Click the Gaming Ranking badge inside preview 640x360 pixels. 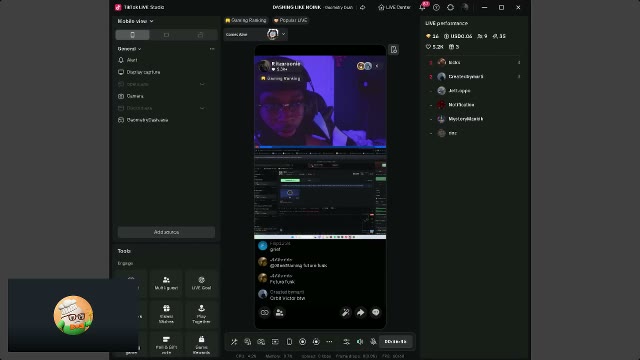(x=280, y=78)
